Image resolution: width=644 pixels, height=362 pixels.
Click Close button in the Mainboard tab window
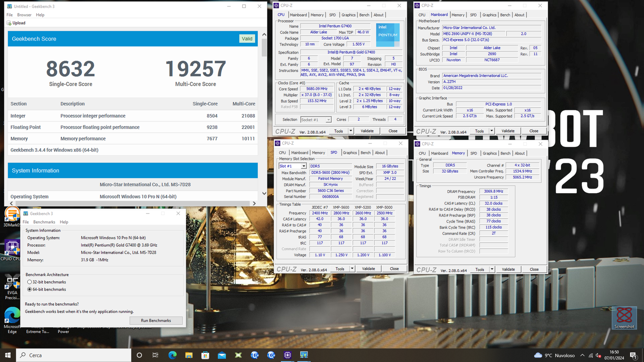(x=534, y=131)
